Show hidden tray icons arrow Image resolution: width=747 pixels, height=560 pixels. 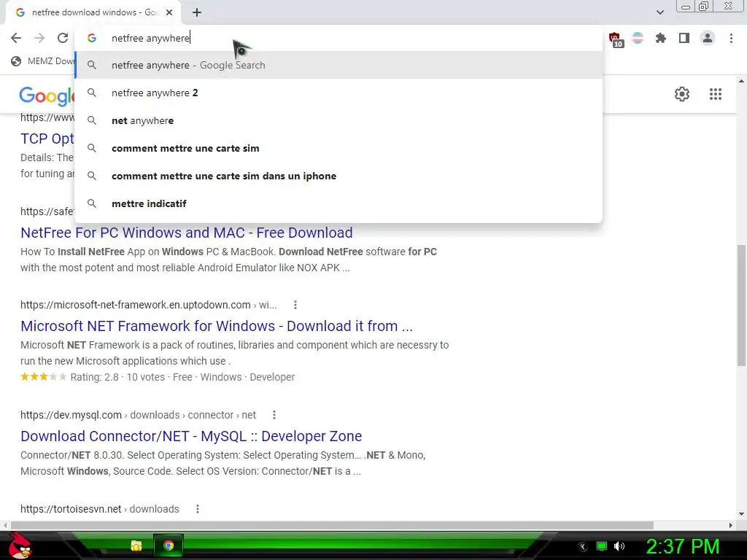pos(583,547)
